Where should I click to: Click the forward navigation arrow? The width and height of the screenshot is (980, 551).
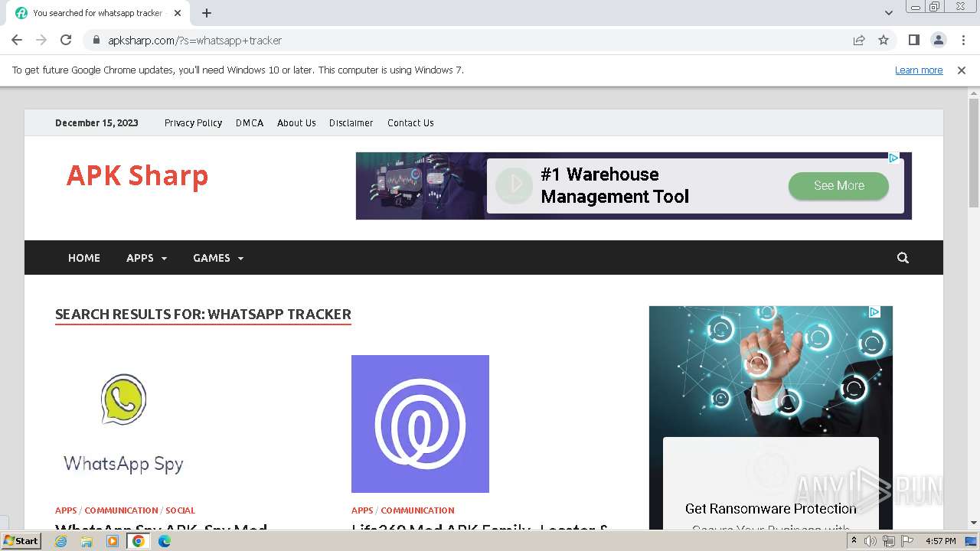(41, 40)
